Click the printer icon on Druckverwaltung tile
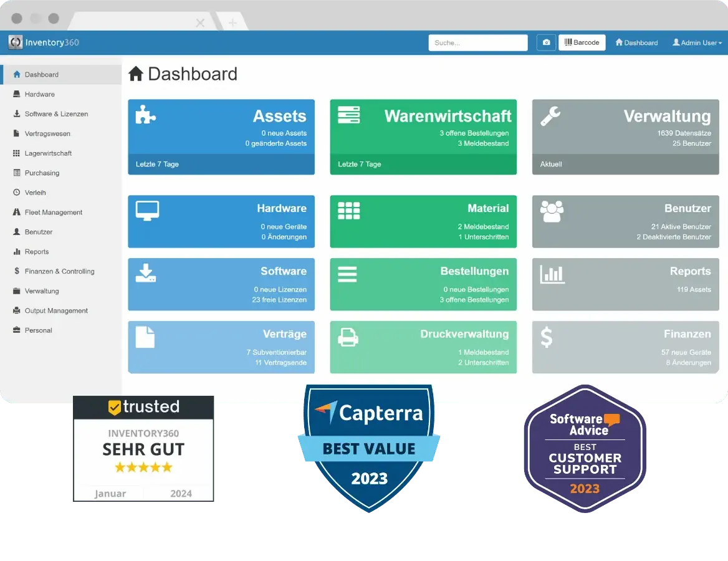The image size is (728, 561). click(348, 337)
